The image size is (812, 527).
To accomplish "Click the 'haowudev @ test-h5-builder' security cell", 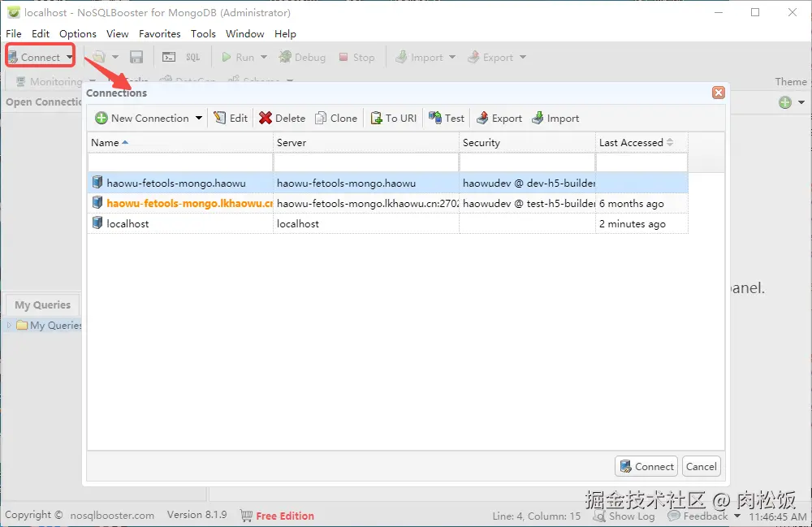I will pos(529,204).
